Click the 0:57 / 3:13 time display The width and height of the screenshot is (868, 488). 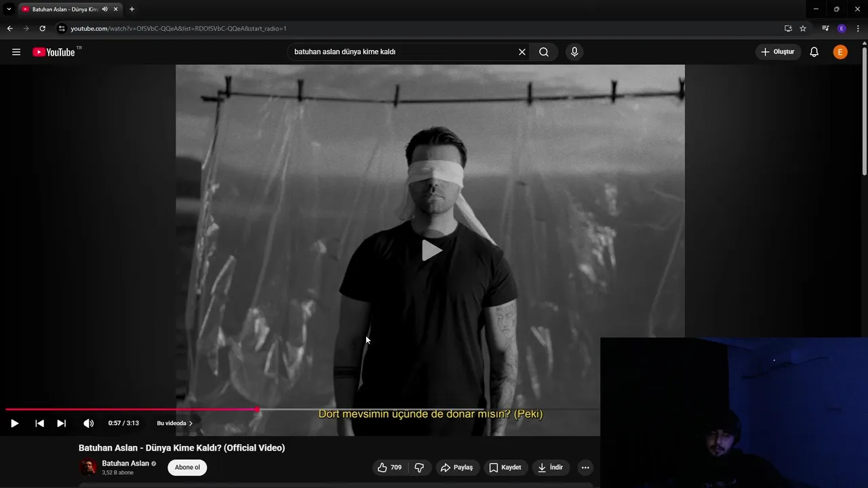123,424
